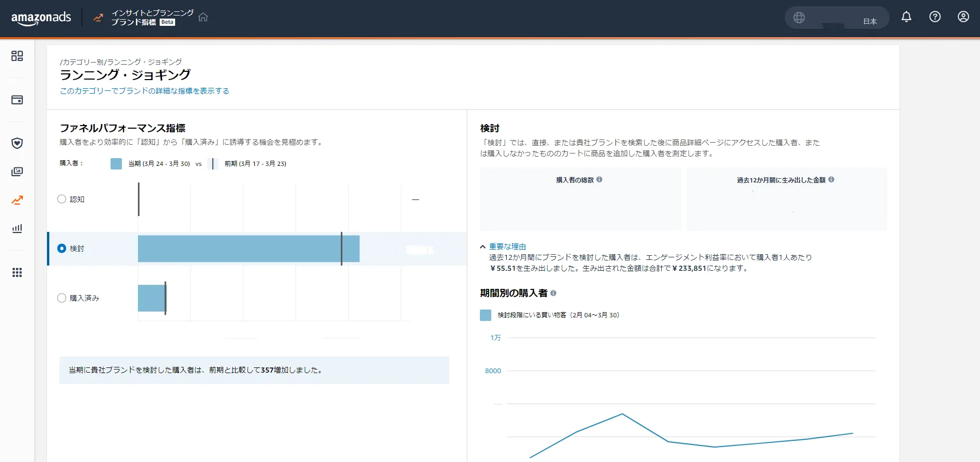Click the home icon in header
The width and height of the screenshot is (980, 462).
click(x=203, y=17)
